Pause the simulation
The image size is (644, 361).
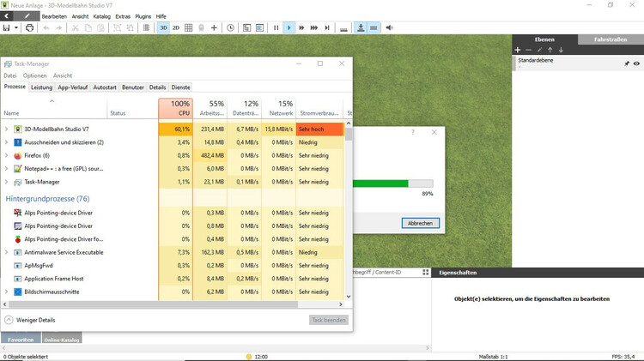point(276,28)
